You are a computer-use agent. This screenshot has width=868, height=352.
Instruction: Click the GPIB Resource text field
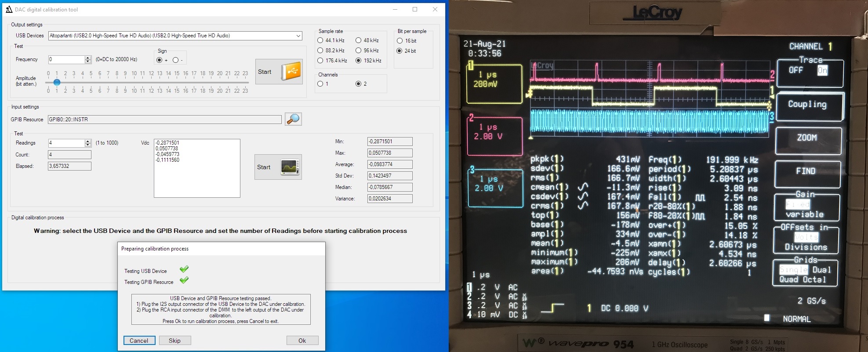coord(164,120)
